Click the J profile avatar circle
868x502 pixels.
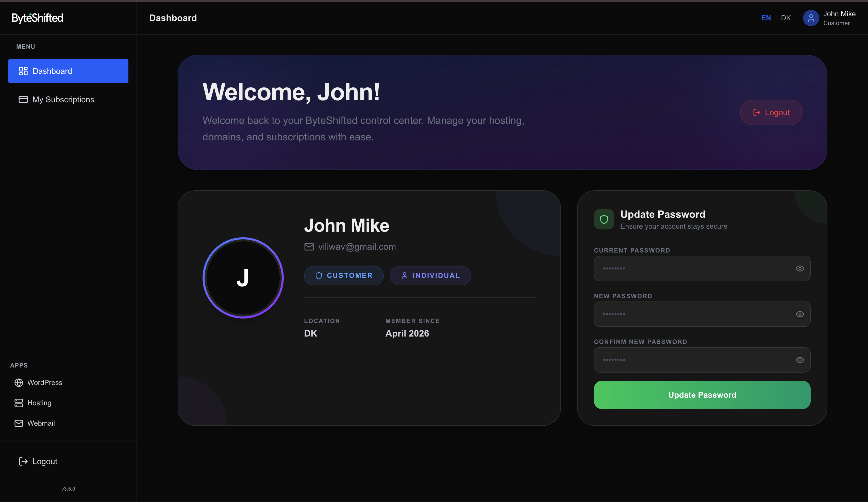(x=243, y=278)
